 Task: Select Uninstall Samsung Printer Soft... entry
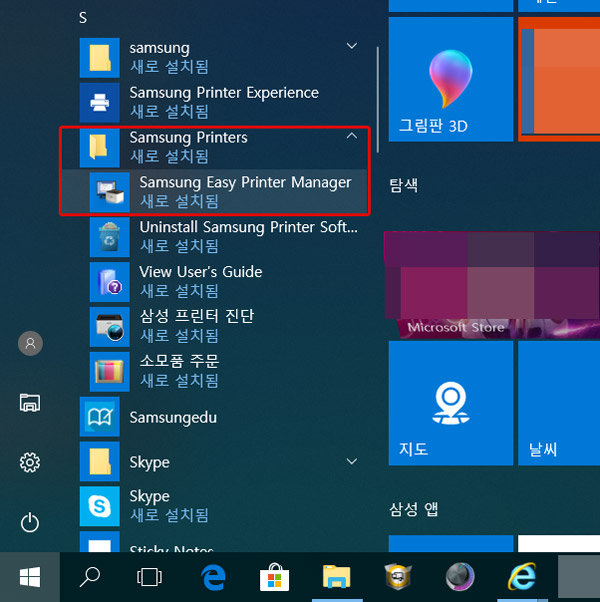click(215, 237)
